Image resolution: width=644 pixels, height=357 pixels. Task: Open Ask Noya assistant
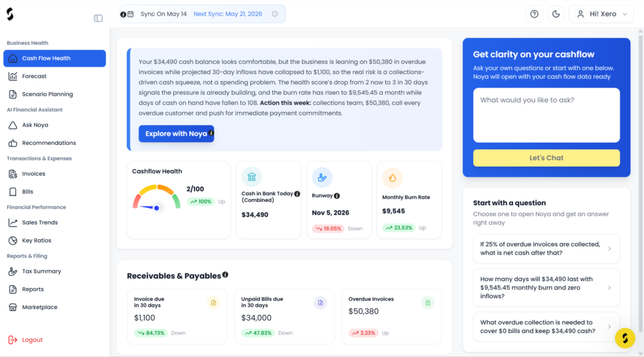click(55, 125)
